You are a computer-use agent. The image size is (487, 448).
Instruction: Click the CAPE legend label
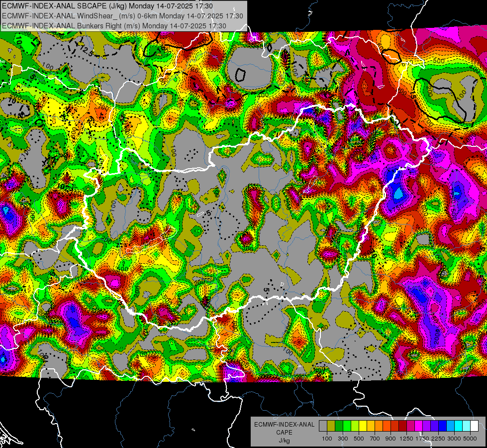tap(284, 433)
